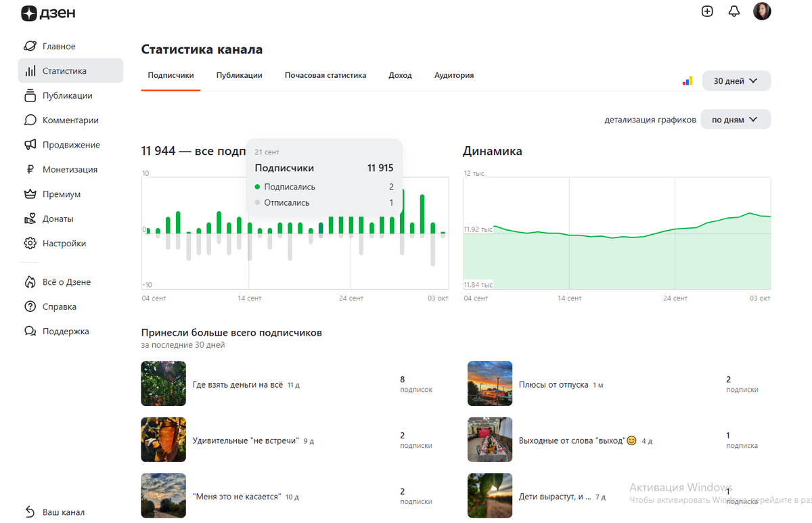This screenshot has height=523, width=812.
Task: Click the Ваш канал return arrow icon
Action: coord(30,512)
